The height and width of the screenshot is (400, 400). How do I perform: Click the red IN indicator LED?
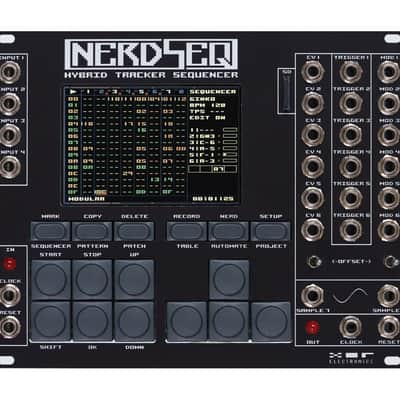[10, 265]
